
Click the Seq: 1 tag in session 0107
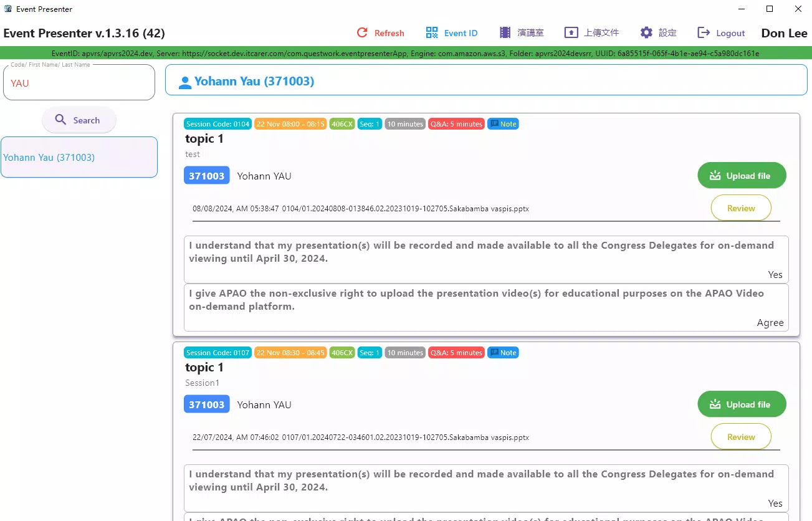click(370, 353)
